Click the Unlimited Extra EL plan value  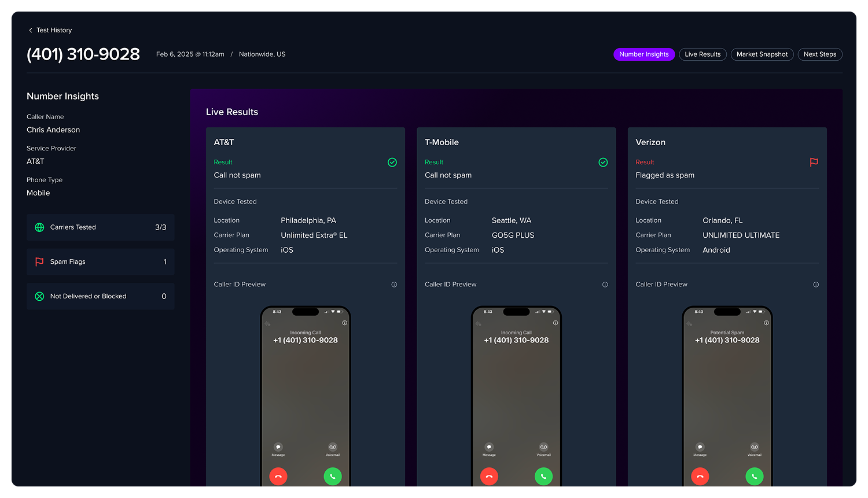tap(314, 235)
